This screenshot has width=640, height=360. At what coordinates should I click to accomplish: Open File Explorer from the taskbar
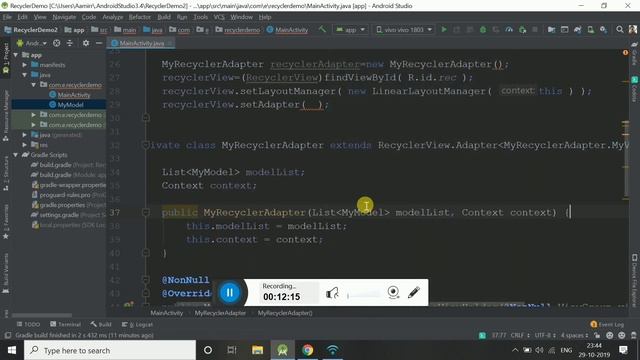[x=257, y=350]
